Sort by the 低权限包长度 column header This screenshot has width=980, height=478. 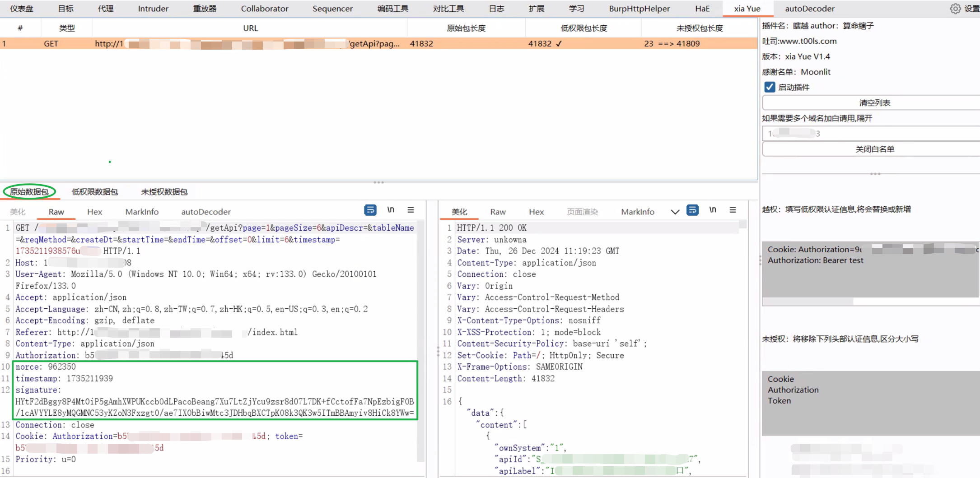pyautogui.click(x=583, y=28)
